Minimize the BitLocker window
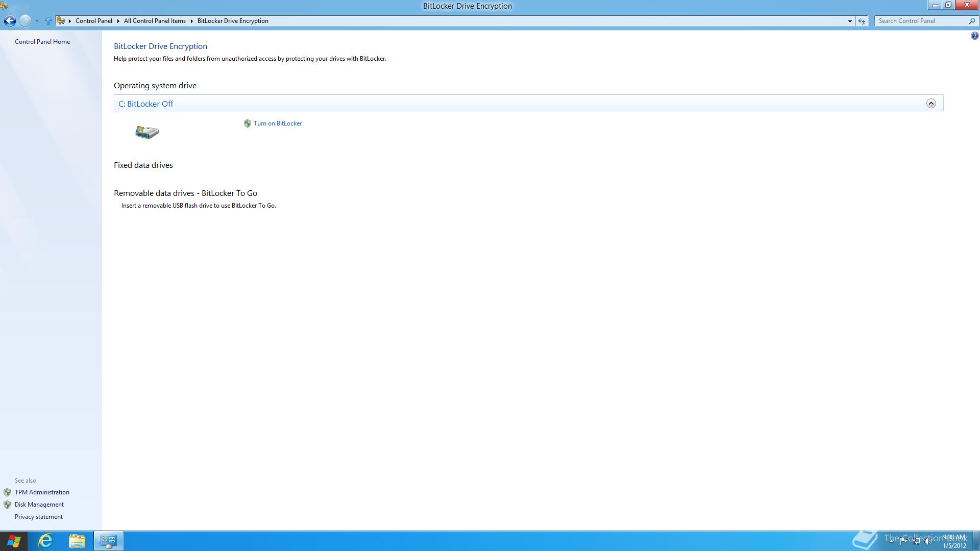 click(935, 5)
